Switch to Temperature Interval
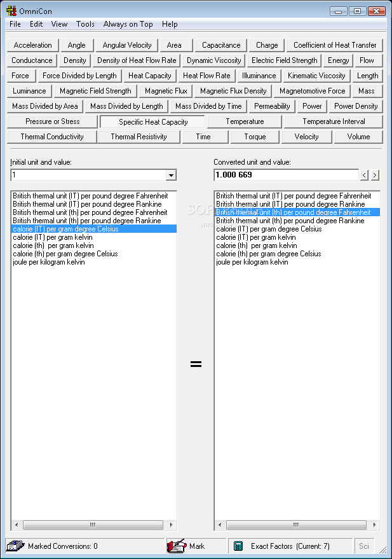 pyautogui.click(x=334, y=122)
